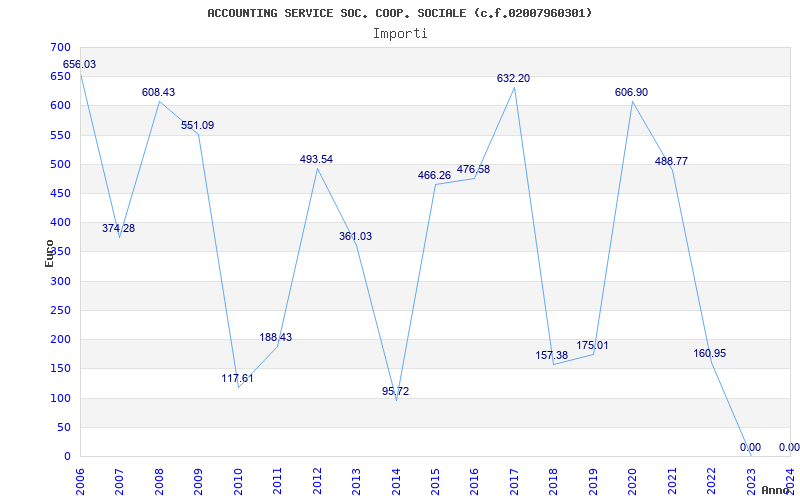This screenshot has height=500, width=800.
Task: Click the 400 y-axis tick label
Action: click(x=60, y=222)
